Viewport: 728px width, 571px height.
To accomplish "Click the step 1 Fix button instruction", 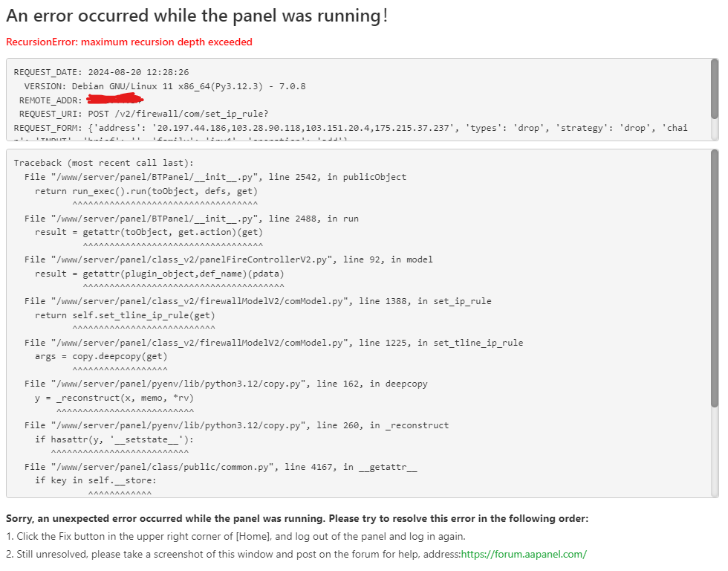I will [235, 536].
